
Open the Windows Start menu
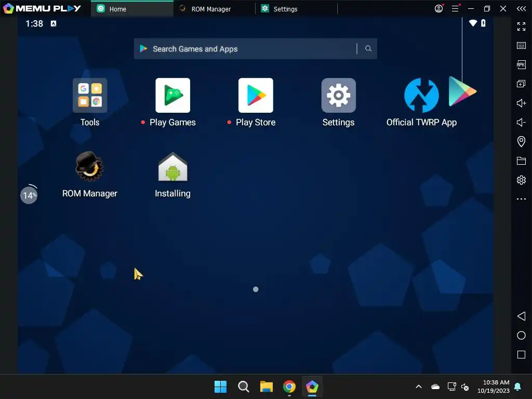point(220,387)
